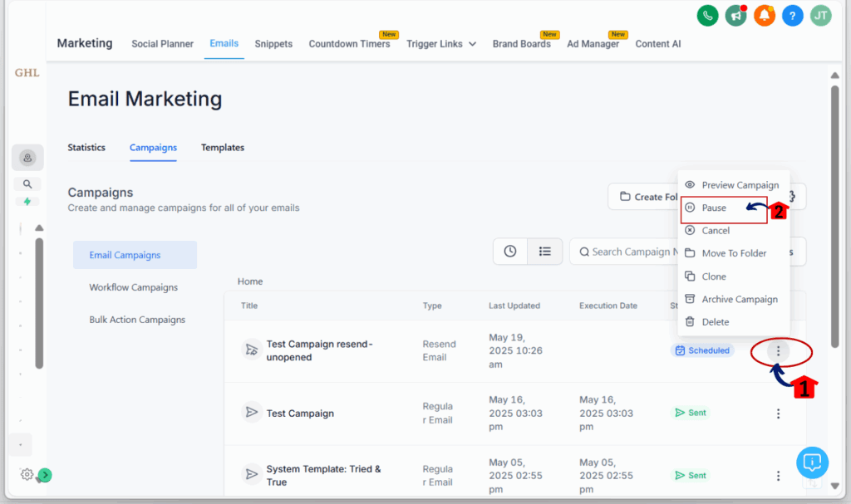
Task: Open help using the question mark icon
Action: (791, 15)
